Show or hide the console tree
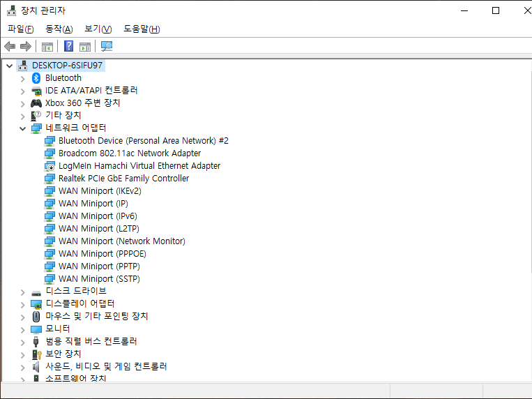The height and width of the screenshot is (399, 532). coord(47,47)
